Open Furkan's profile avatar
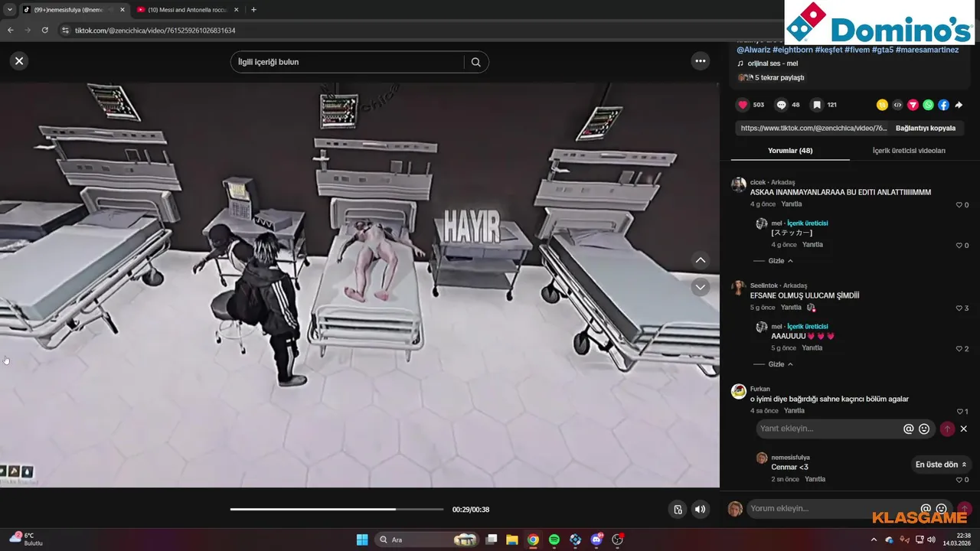 coord(738,391)
